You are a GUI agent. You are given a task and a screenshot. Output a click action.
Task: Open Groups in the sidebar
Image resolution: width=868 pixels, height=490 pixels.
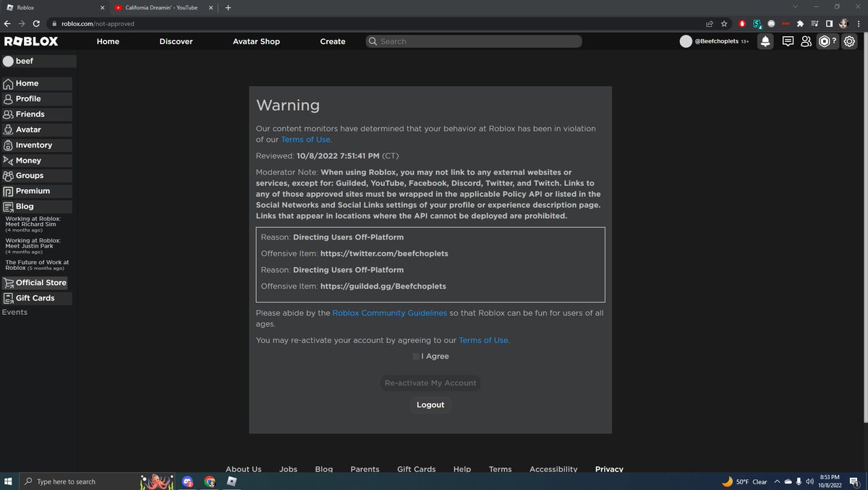pyautogui.click(x=36, y=175)
